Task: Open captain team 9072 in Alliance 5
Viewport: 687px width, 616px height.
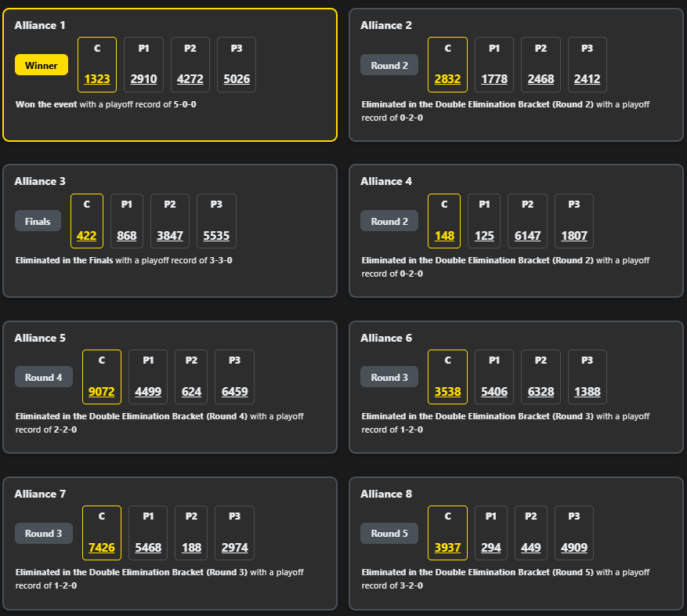Action: tap(102, 392)
